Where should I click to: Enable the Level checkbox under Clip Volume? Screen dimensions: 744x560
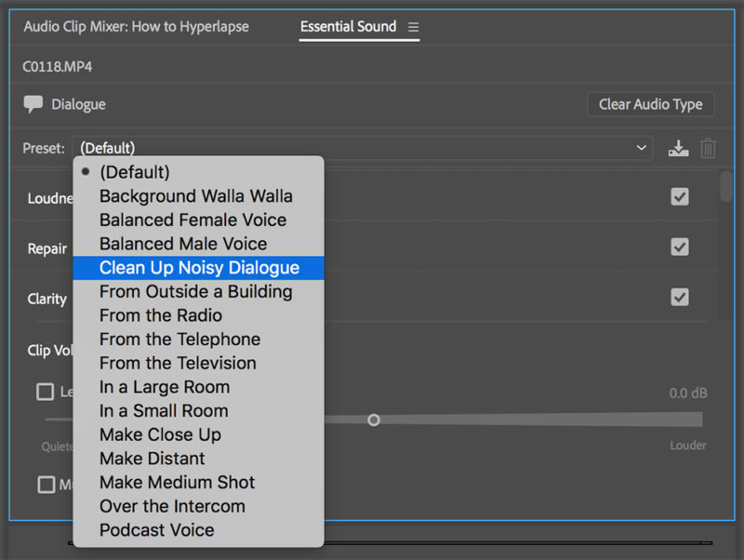pos(45,392)
